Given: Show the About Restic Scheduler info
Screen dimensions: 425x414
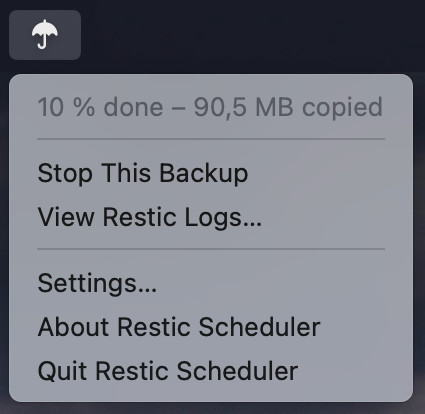Looking at the screenshot, I should [x=211, y=327].
